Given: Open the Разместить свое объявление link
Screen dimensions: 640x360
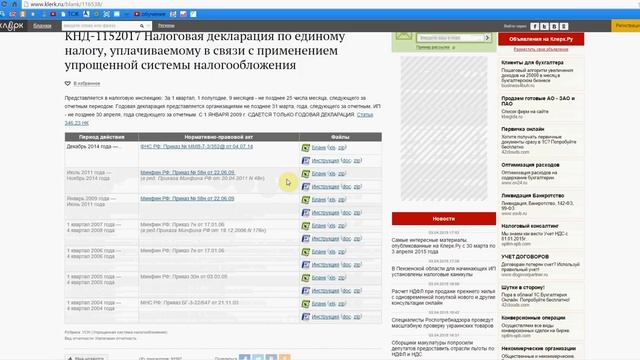Looking at the screenshot, I should (x=541, y=49).
